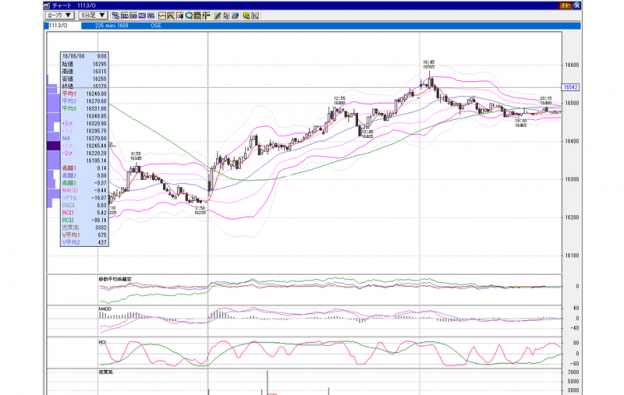Click the yellow coins icon in toolbar
The image size is (624, 395).
[x=246, y=16]
